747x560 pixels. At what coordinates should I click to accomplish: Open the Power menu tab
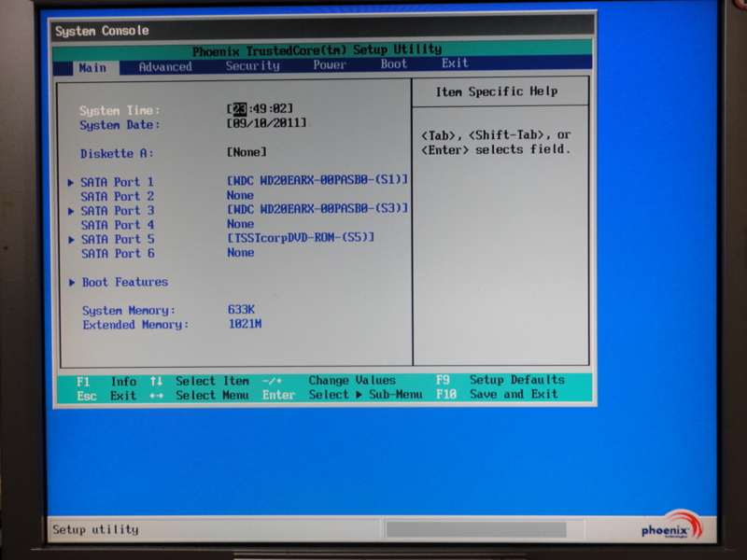coord(330,64)
